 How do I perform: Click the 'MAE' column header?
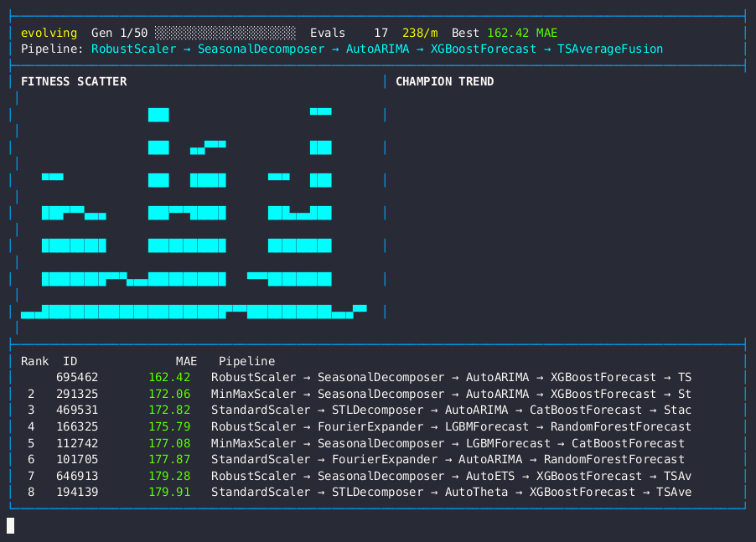coord(186,361)
